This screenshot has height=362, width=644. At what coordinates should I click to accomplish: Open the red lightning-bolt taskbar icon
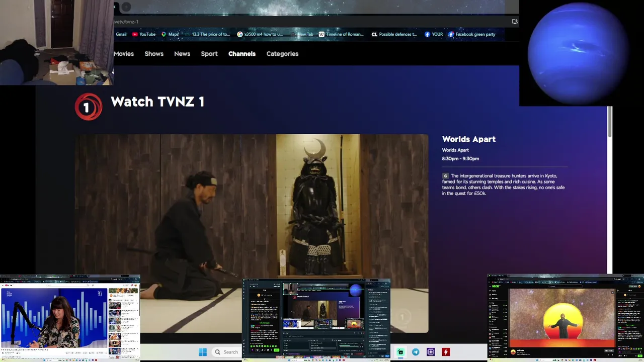click(x=446, y=352)
